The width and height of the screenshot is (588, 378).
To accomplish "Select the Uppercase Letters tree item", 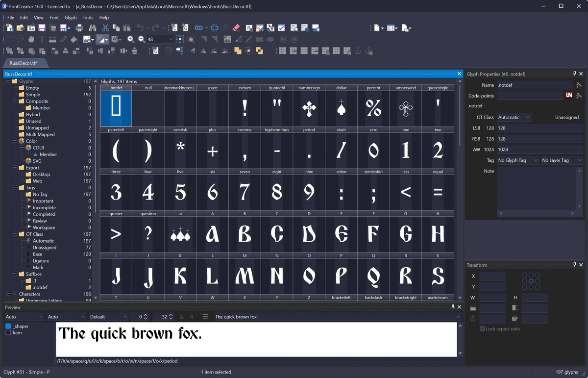I will click(x=44, y=300).
